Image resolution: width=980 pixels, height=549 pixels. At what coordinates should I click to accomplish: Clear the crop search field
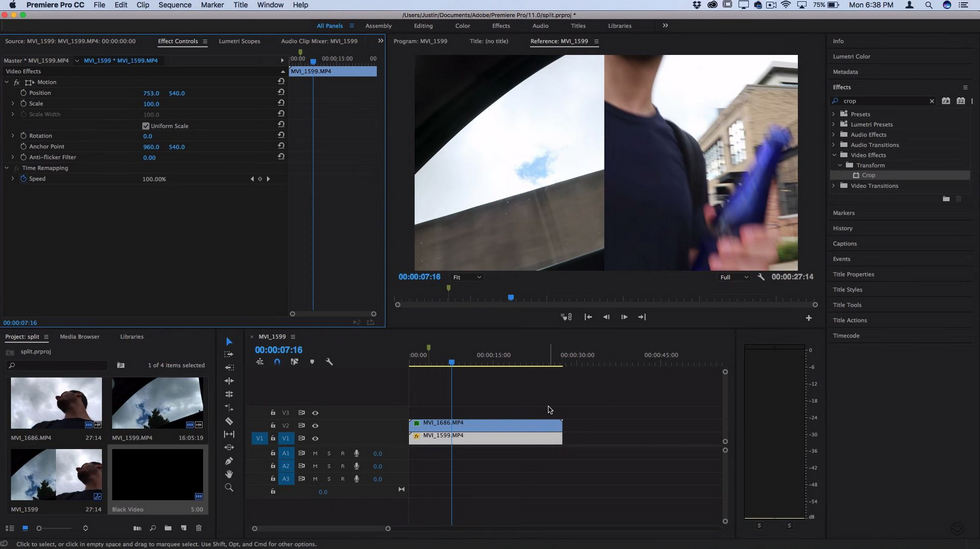[931, 101]
